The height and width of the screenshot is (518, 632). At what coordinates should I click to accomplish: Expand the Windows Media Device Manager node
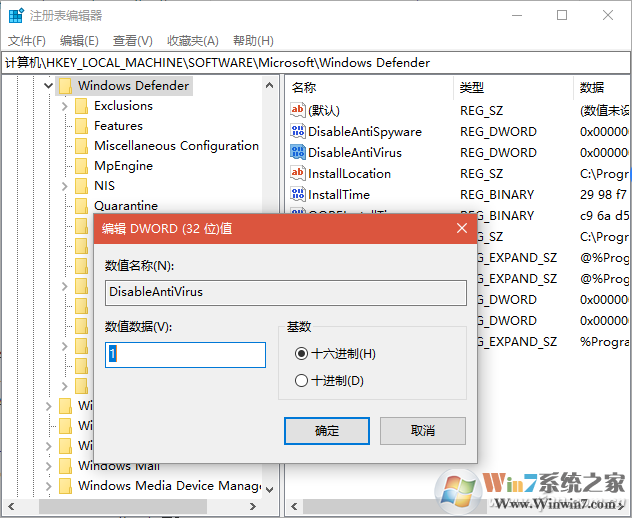(x=48, y=486)
